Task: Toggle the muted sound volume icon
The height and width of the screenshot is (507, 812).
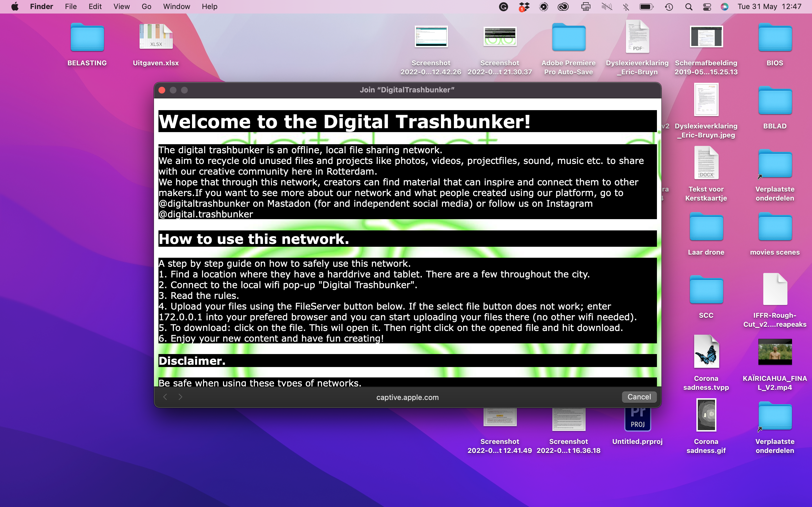Action: 607,7
